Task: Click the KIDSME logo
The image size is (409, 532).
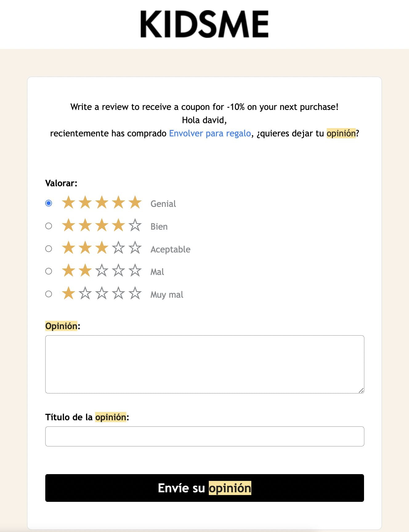Action: 204,24
